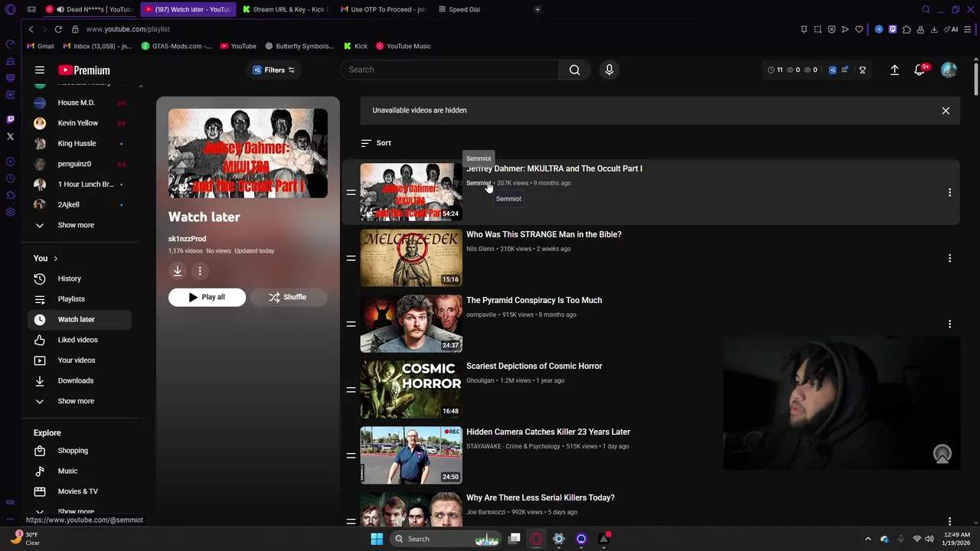Click the X (Twitter) icon in Opera sidebar
Image resolution: width=980 pixels, height=551 pixels.
coord(10,137)
